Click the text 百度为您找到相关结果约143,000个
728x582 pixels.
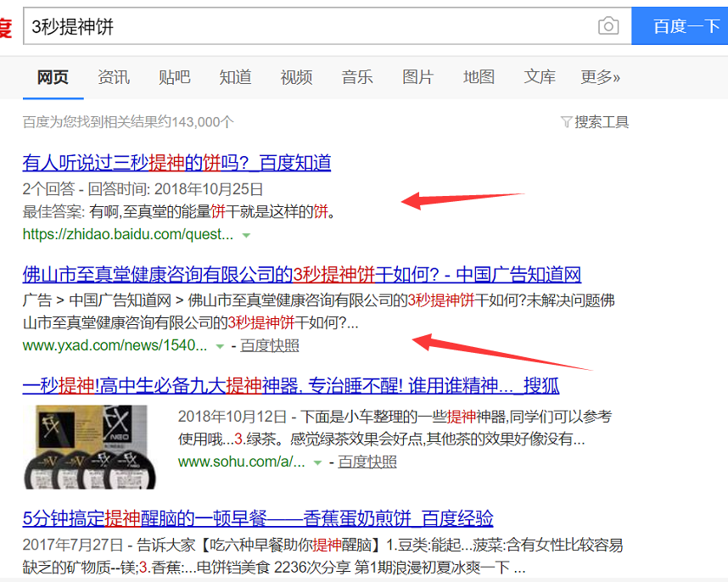pyautogui.click(x=128, y=122)
